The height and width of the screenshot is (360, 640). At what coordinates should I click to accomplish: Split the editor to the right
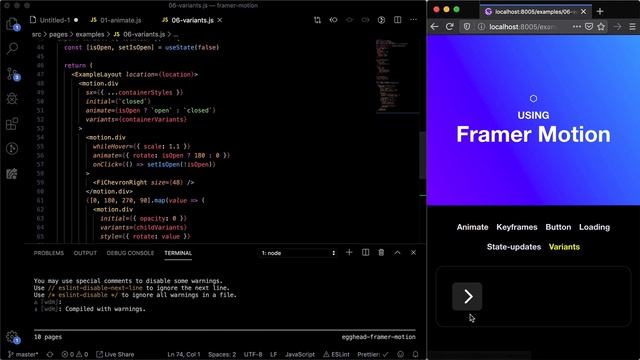[397, 20]
